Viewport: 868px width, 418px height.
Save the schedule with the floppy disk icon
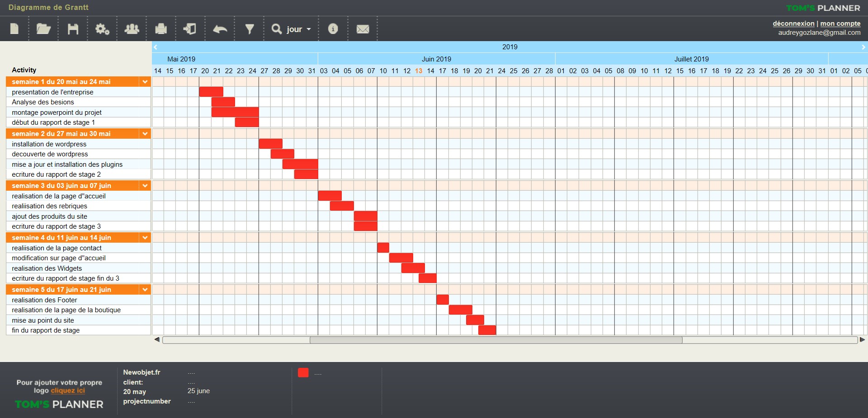(73, 29)
